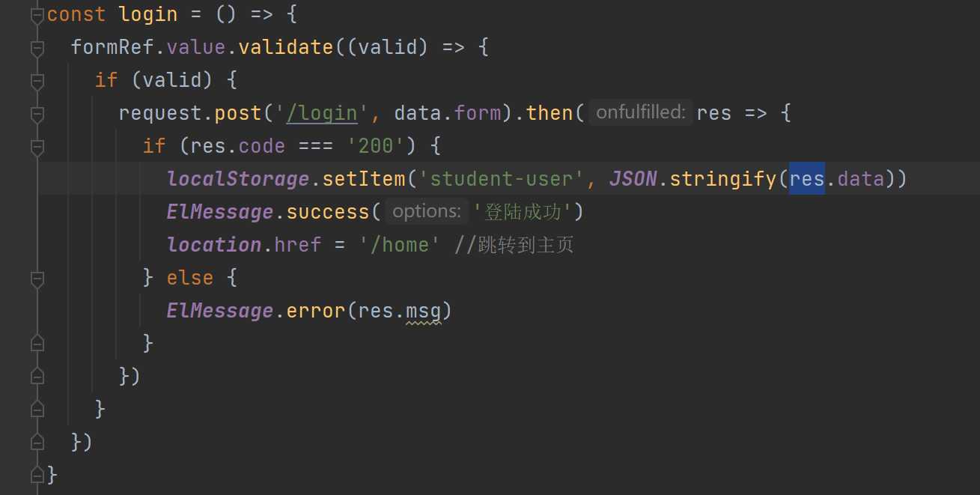Click the options: inlay hint
The width and height of the screenshot is (980, 495).
point(426,211)
